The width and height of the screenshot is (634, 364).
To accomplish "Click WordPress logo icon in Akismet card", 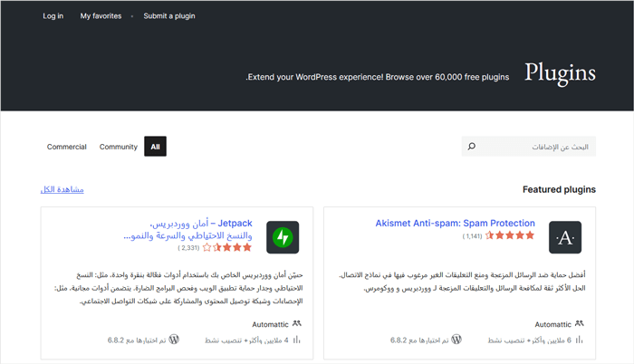I will pyautogui.click(x=456, y=340).
